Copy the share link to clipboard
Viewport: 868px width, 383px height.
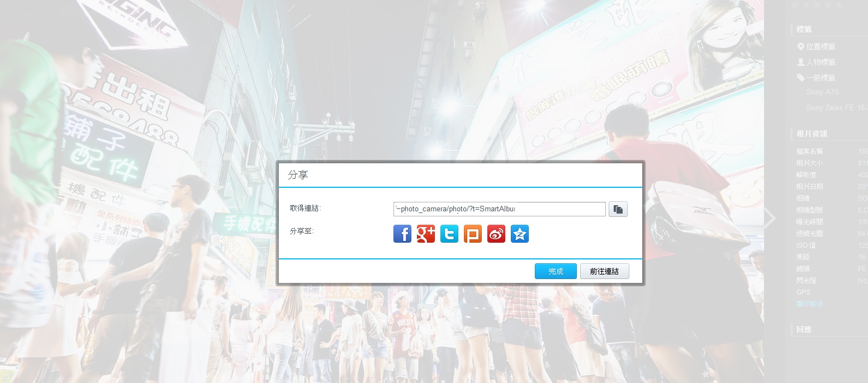(x=618, y=209)
